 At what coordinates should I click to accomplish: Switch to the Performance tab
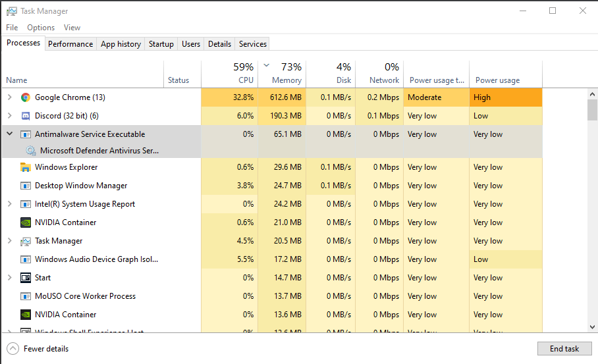(x=70, y=44)
